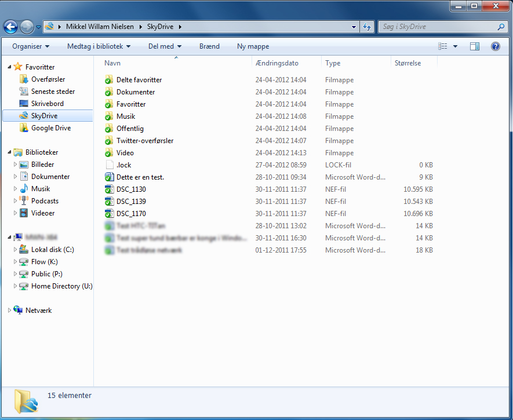Select the '.lock' file icon
The height and width of the screenshot is (420, 513).
click(110, 165)
